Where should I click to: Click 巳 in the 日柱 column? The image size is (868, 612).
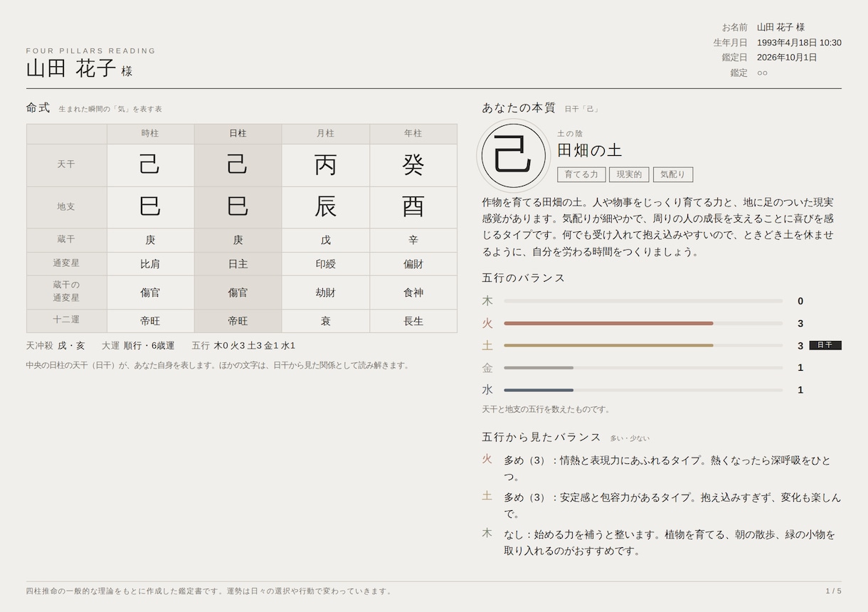[238, 207]
